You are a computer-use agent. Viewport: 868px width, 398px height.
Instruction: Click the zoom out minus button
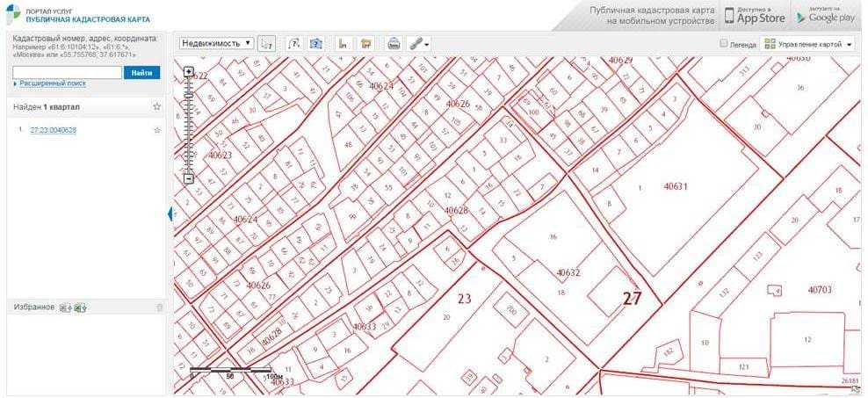189,178
